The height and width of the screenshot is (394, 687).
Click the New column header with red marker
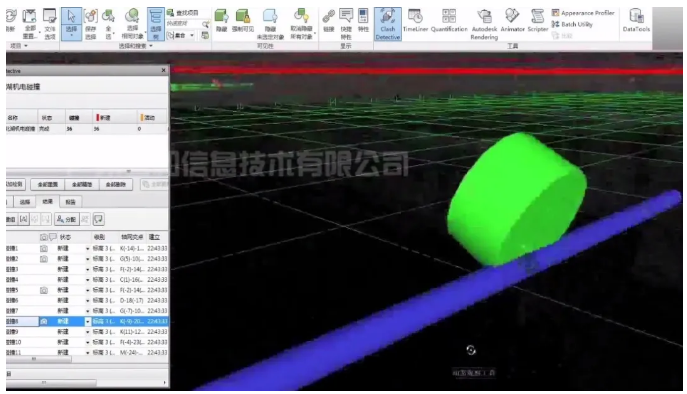pos(114,117)
